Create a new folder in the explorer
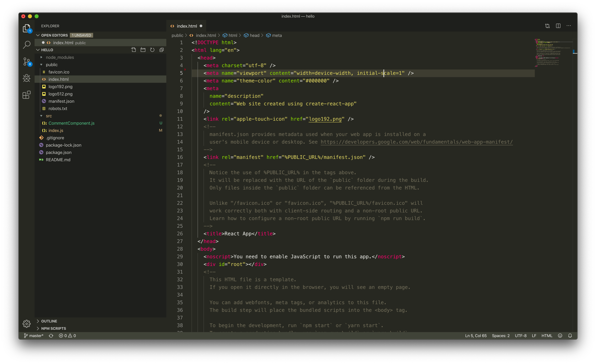This screenshot has width=596, height=364. [x=143, y=50]
